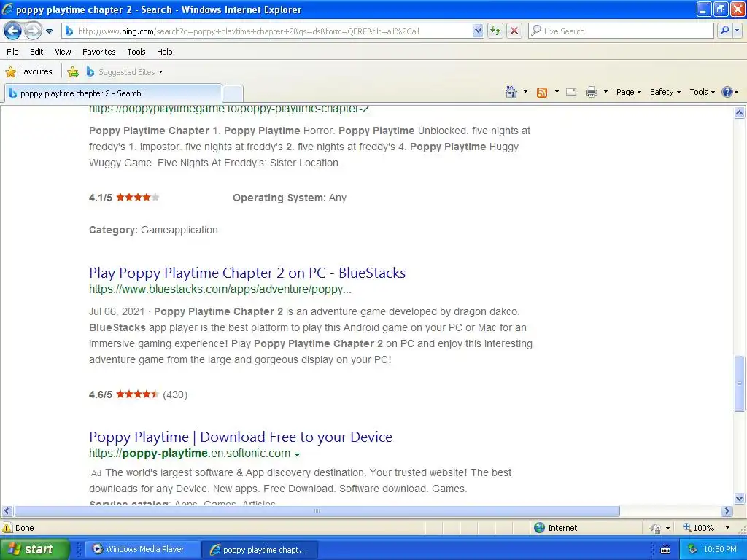The height and width of the screenshot is (560, 747).
Task: Open Poppy Playtime Download Free link
Action: [x=241, y=437]
